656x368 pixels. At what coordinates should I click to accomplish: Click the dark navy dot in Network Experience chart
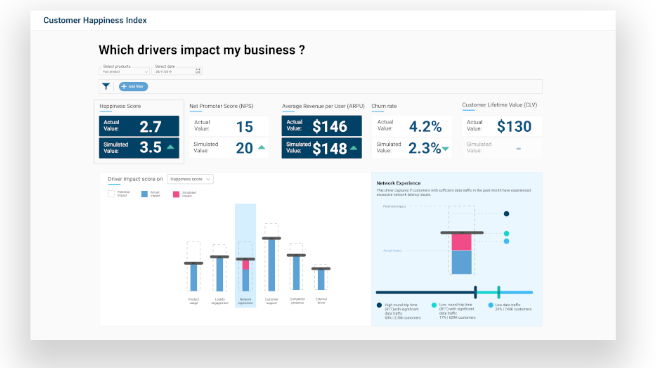click(x=506, y=214)
